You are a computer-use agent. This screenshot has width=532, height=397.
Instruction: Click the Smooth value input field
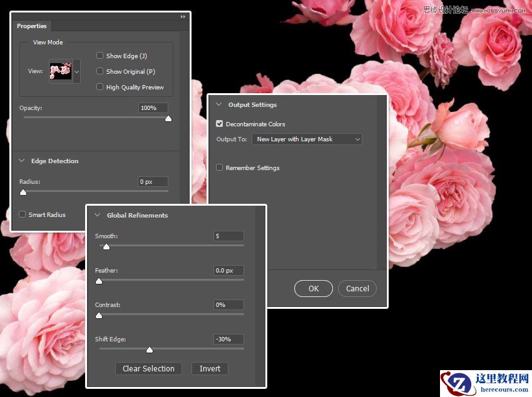[x=228, y=236]
